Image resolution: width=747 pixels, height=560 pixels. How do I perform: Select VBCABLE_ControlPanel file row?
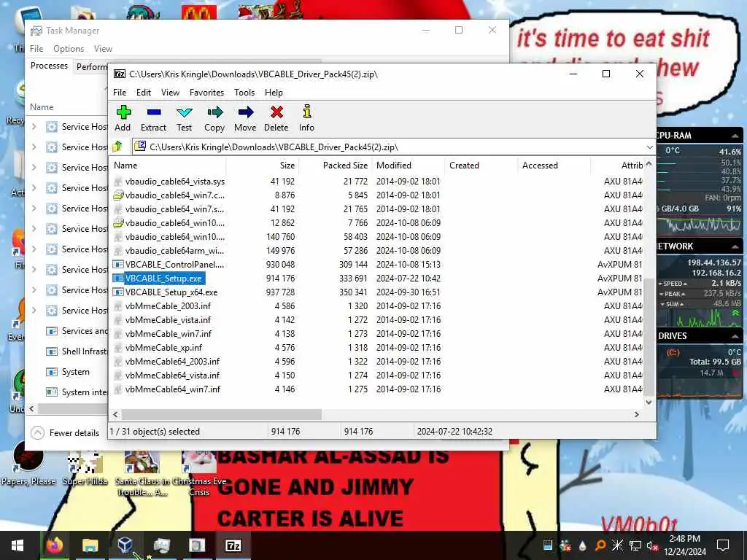(x=376, y=264)
